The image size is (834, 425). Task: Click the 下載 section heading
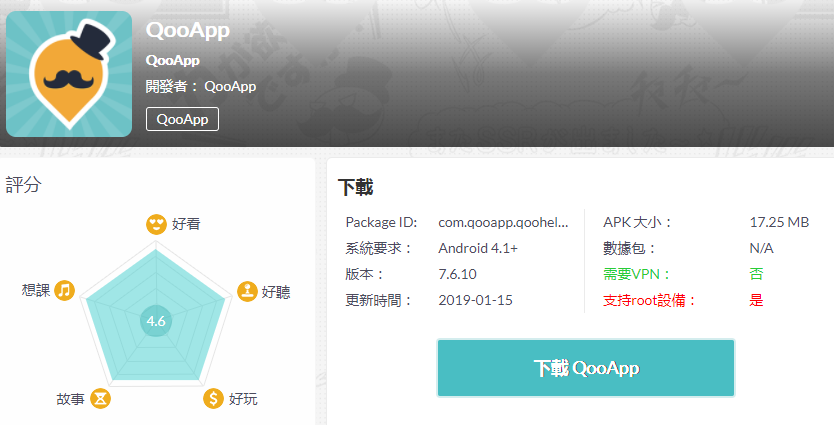point(356,187)
